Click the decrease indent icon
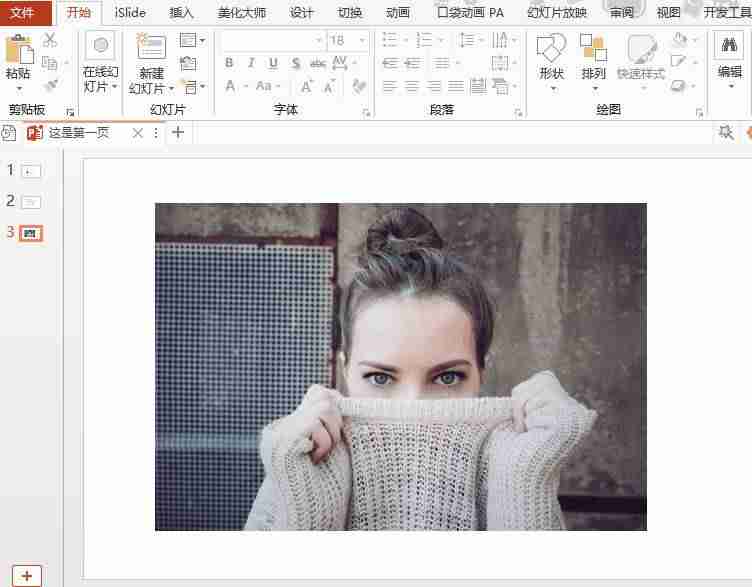 (x=391, y=63)
